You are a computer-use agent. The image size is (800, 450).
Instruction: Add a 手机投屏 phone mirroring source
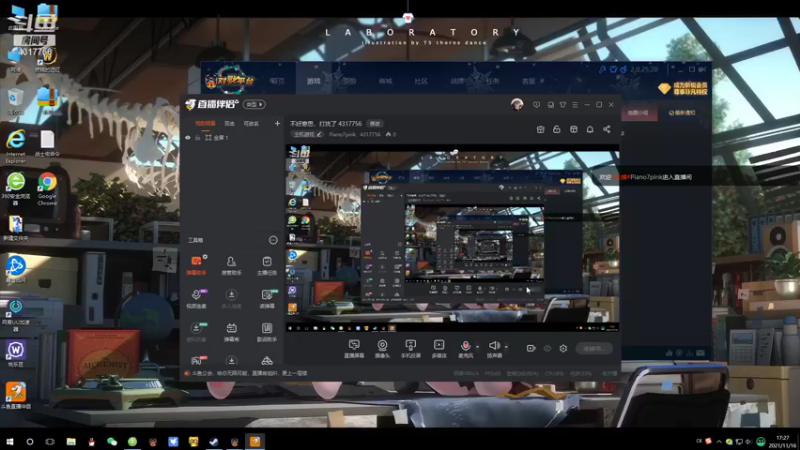click(x=410, y=349)
